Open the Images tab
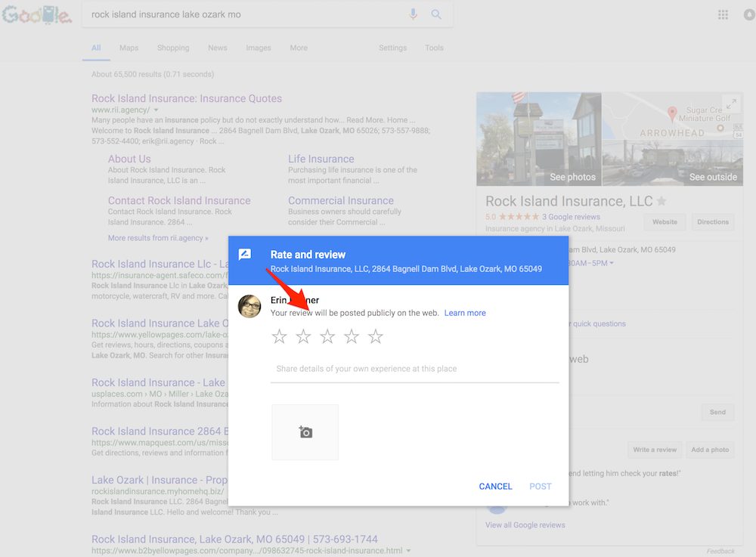 [259, 48]
